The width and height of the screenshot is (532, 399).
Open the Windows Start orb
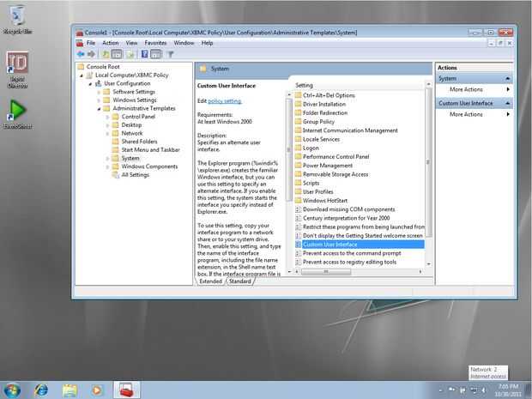(x=12, y=390)
